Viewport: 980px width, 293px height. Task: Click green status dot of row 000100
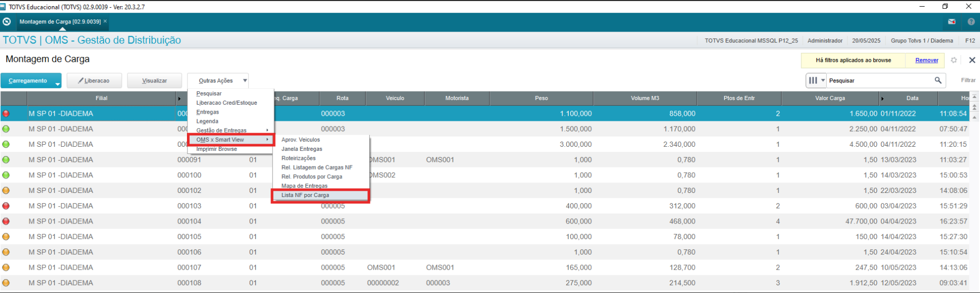(x=6, y=175)
